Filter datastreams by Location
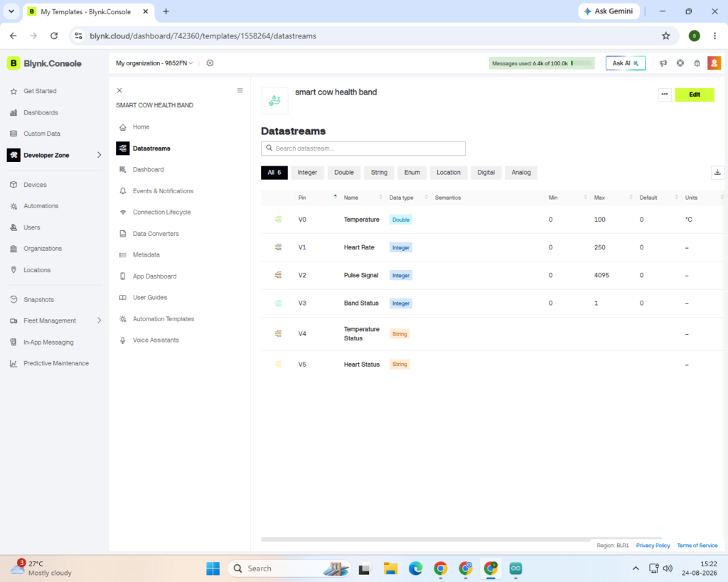The width and height of the screenshot is (728, 582). coord(449,173)
